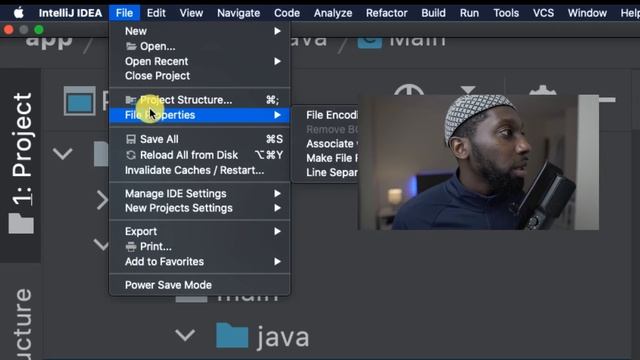Open the Refactor menu

click(x=386, y=13)
